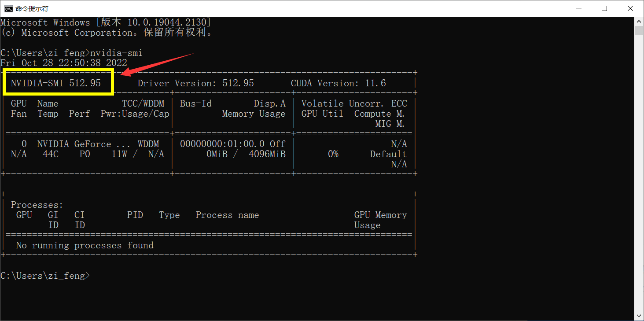This screenshot has height=321, width=644.
Task: Maximize the Command Prompt window
Action: (604, 8)
